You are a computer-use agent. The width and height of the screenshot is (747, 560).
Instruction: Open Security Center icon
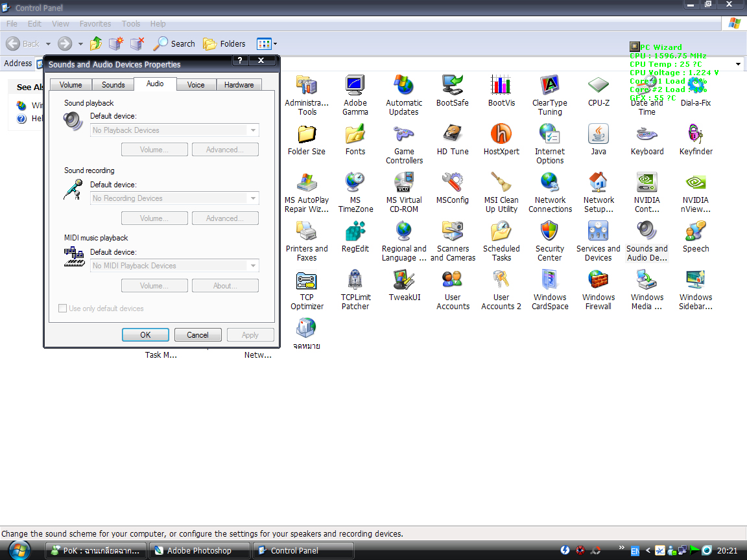click(x=550, y=240)
